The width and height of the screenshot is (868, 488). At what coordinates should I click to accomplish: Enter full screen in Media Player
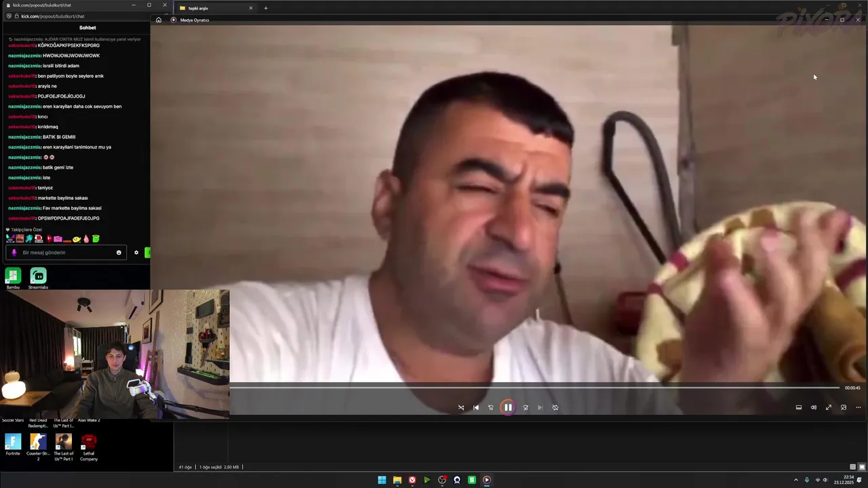pos(829,407)
